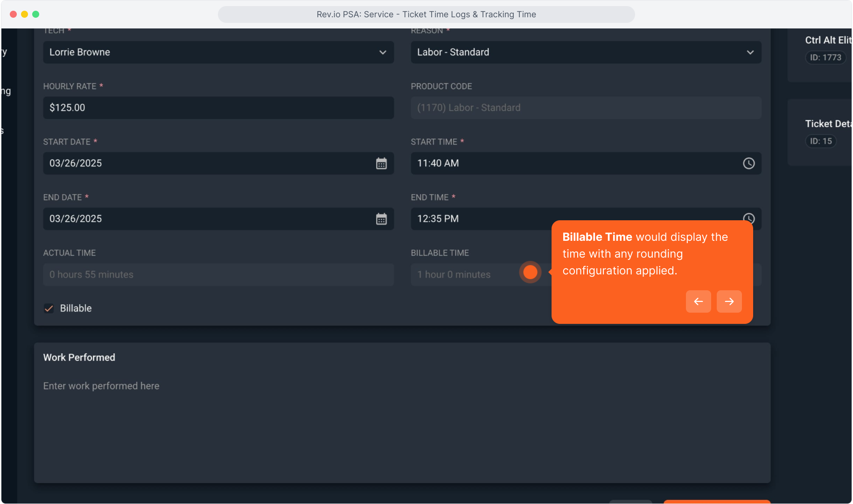853x504 pixels.
Task: Click the ID: 15 ticket badge
Action: coord(820,141)
